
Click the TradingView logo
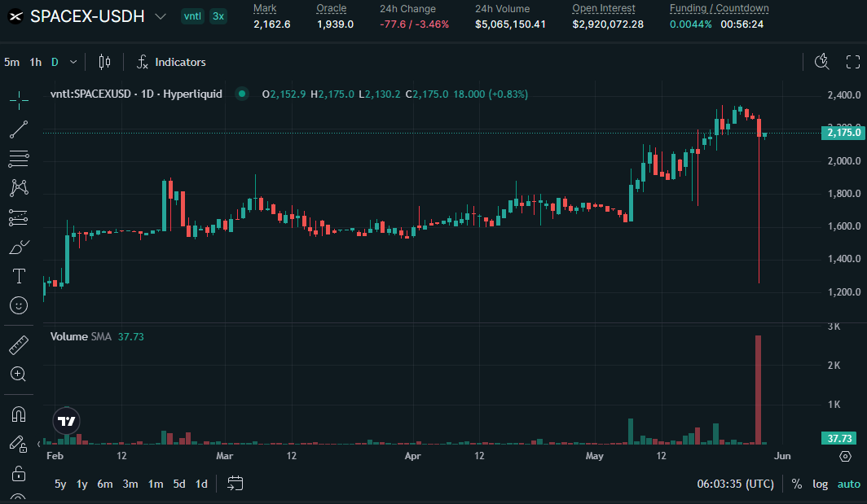pyautogui.click(x=66, y=421)
